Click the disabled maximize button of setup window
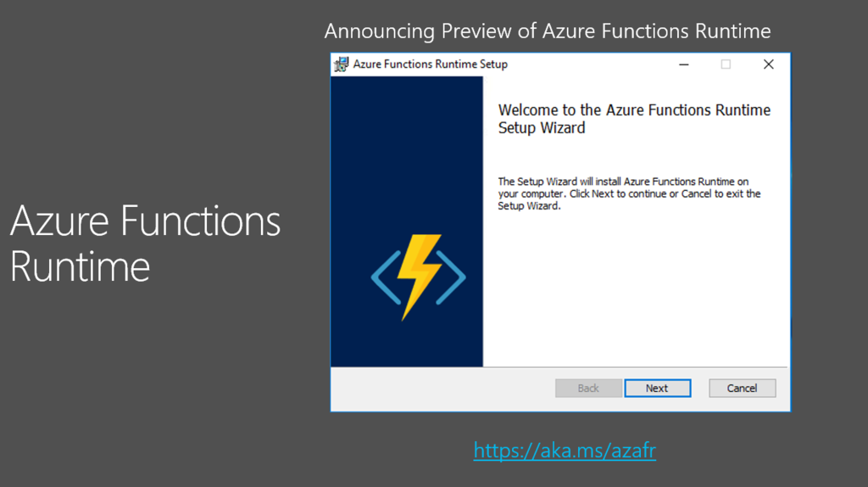868x487 pixels. click(726, 64)
